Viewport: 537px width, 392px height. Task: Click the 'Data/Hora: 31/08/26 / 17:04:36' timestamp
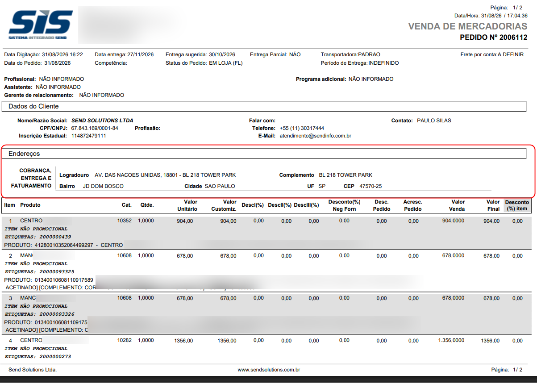[x=491, y=15]
